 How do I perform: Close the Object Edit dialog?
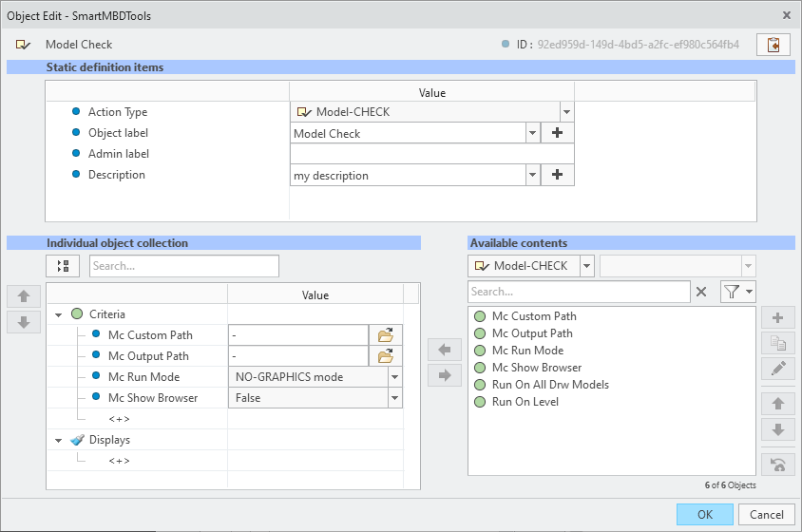click(787, 15)
